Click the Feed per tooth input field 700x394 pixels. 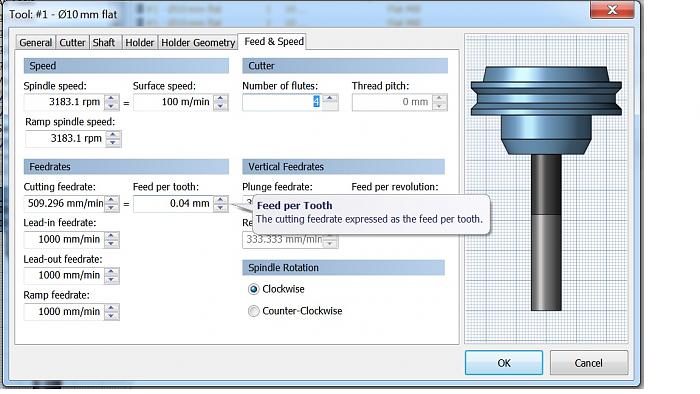coord(173,204)
